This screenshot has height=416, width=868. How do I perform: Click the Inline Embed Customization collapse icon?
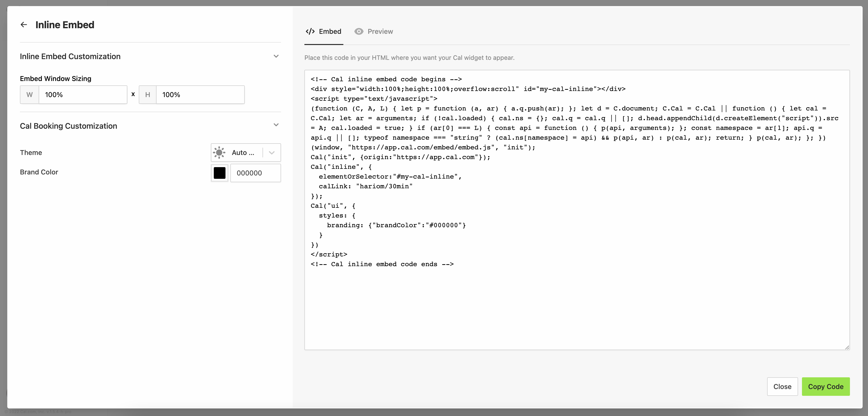click(x=276, y=56)
